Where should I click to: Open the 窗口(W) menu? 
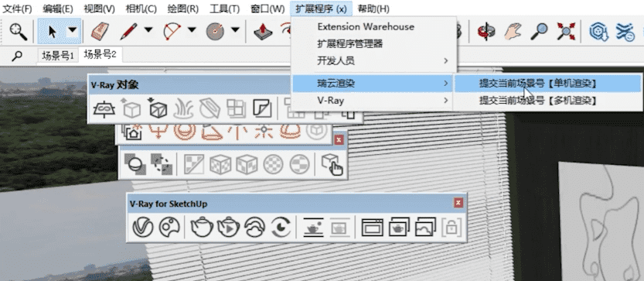pyautogui.click(x=267, y=9)
